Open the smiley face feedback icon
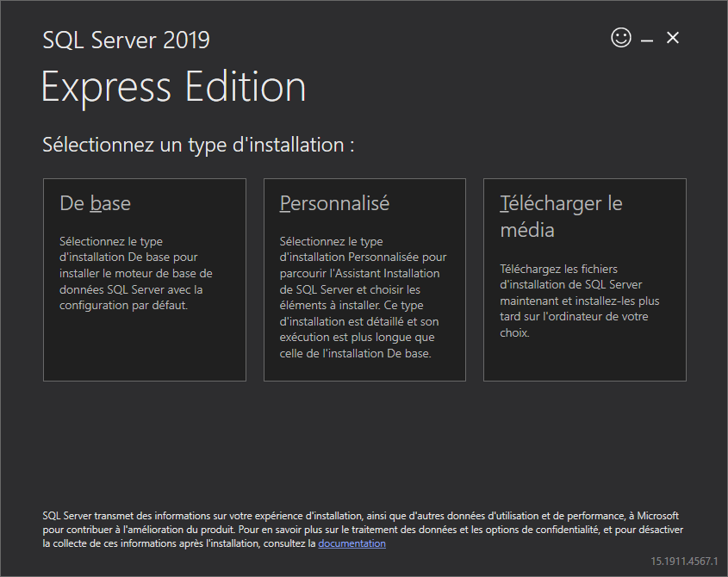Screen dimensions: 728x577 (x=621, y=38)
